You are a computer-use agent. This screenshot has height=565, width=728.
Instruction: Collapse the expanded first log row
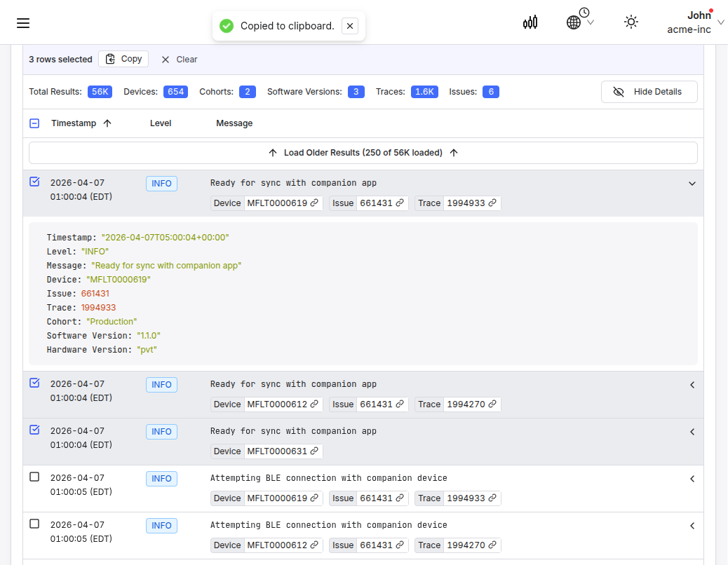pos(692,184)
